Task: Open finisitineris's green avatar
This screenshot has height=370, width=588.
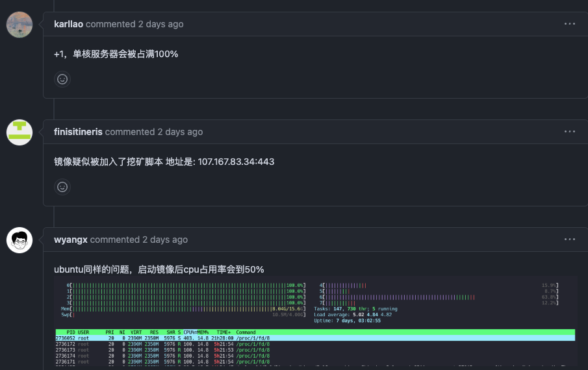Action: (x=19, y=132)
